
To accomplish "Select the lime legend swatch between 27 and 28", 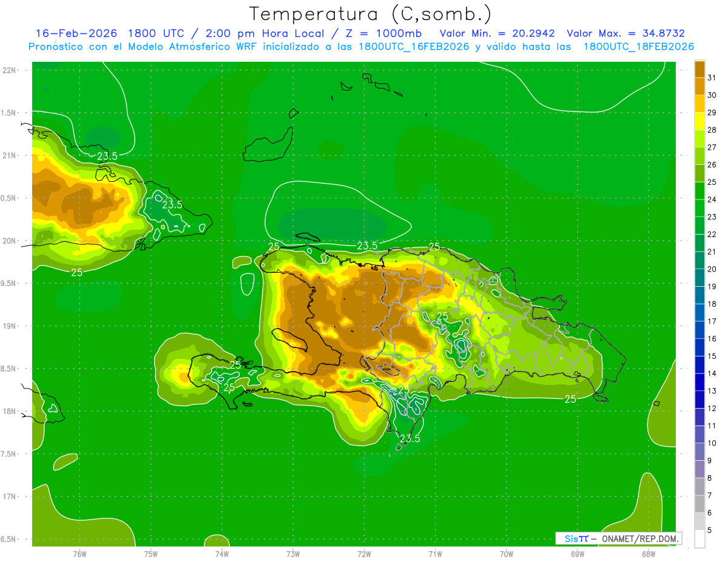I will [699, 138].
